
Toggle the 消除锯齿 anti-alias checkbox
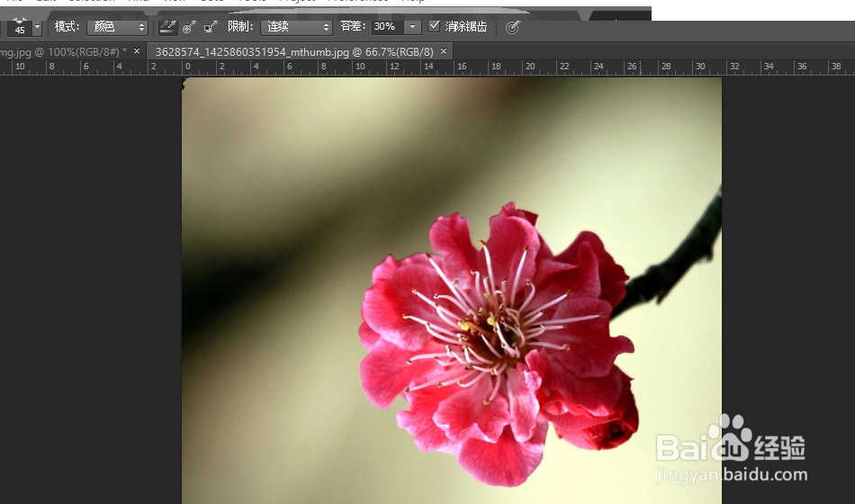pyautogui.click(x=434, y=26)
